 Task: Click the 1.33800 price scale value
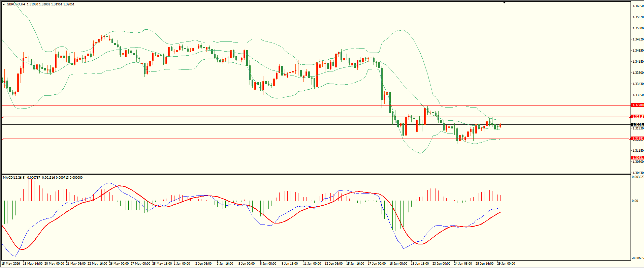coord(638,73)
